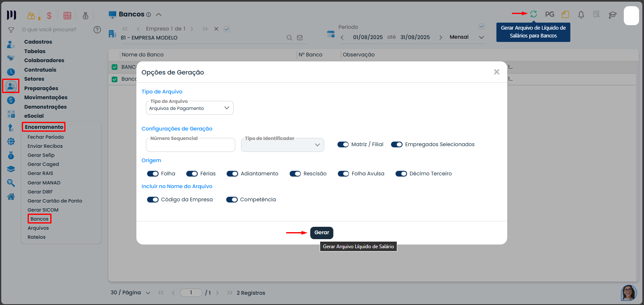Click the PG toolbar icon
Image resolution: width=644 pixels, height=305 pixels.
(549, 14)
